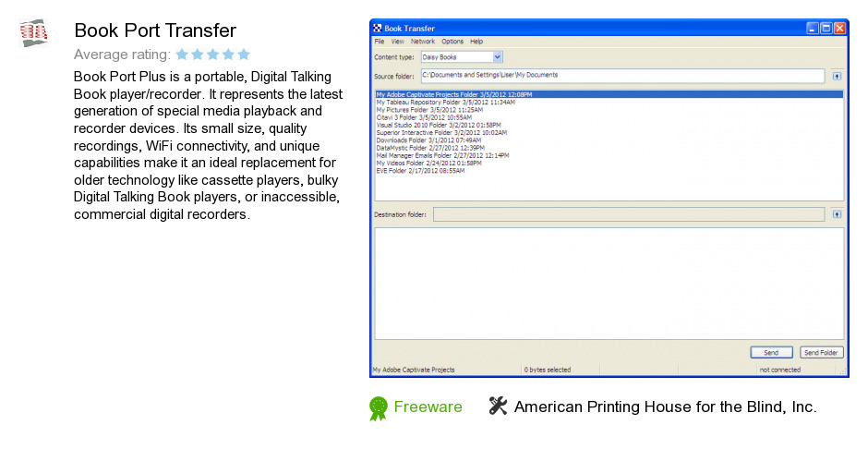The height and width of the screenshot is (449, 868).
Task: Click the Book Port Transfer title
Action: point(155,30)
